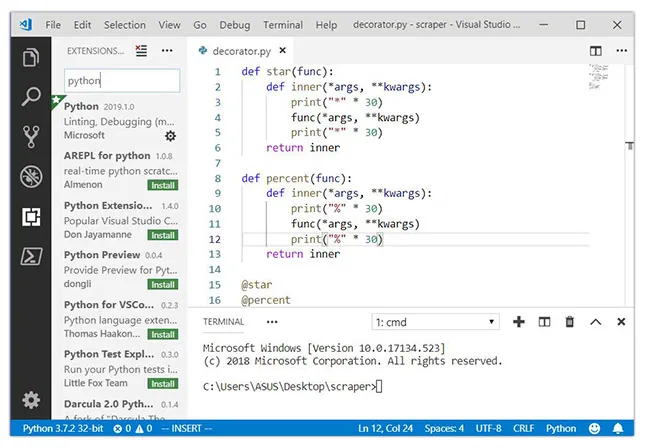Open the PowerShell icon in activity bar
The width and height of the screenshot is (647, 448).
pyautogui.click(x=31, y=257)
